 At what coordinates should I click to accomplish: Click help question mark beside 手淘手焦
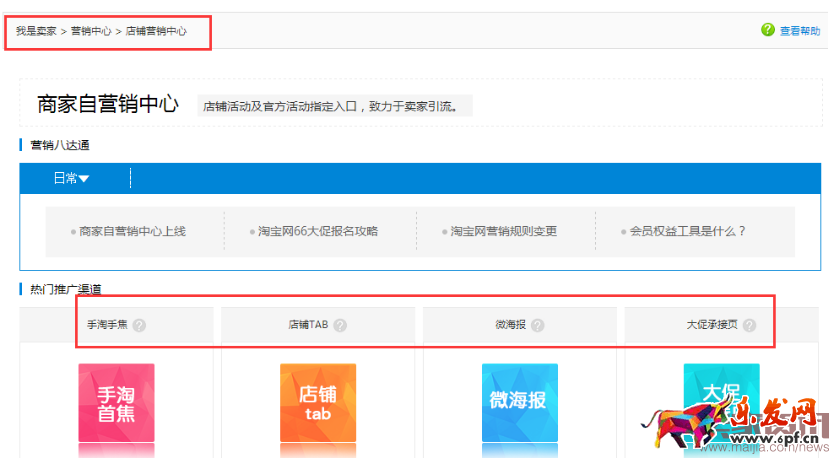[139, 325]
